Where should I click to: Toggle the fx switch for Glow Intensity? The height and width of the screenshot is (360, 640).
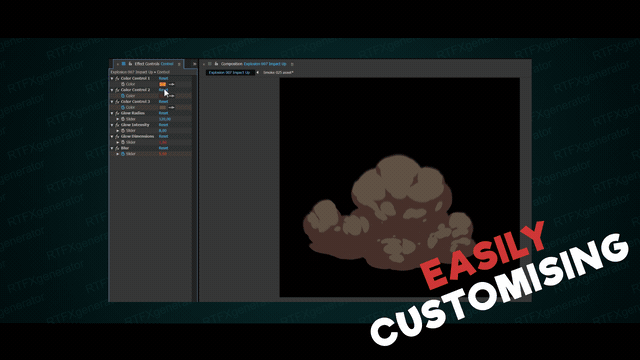[117, 125]
